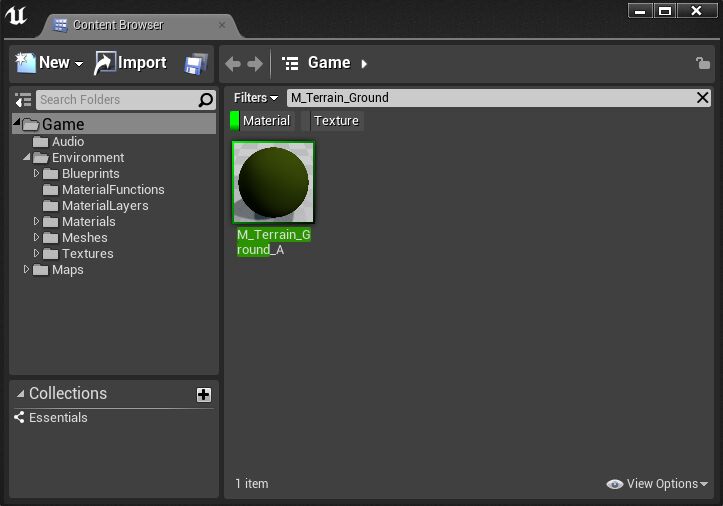The height and width of the screenshot is (506, 723).
Task: Open the New asset dropdown
Action: [x=49, y=63]
